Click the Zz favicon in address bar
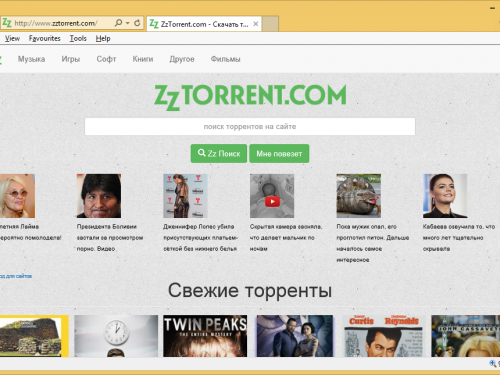The width and height of the screenshot is (500, 375). 7,23
